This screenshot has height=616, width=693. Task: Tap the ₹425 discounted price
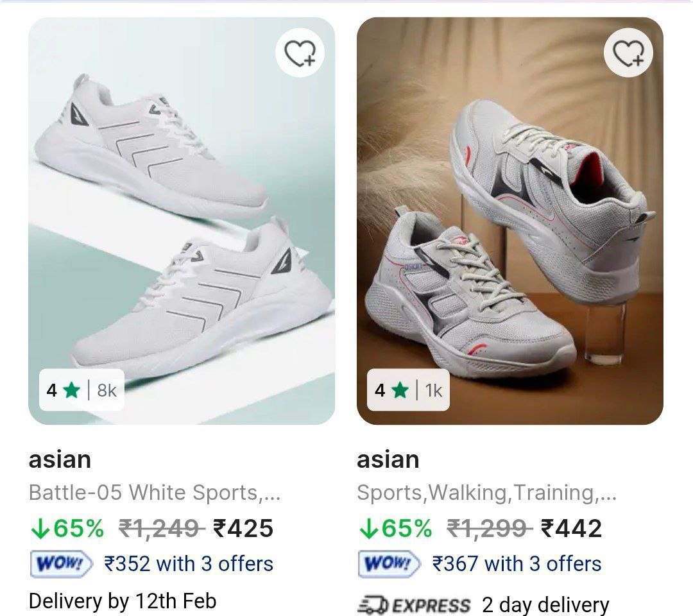[x=243, y=529]
